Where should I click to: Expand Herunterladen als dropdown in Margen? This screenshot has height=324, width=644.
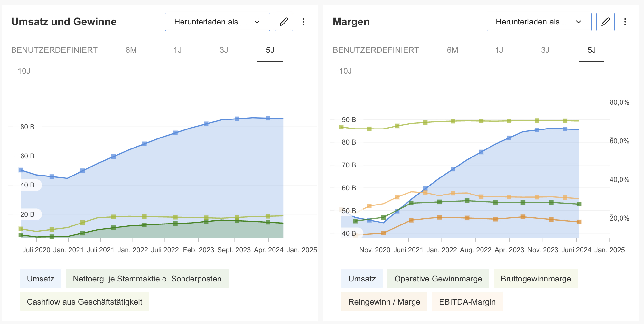[x=539, y=22]
